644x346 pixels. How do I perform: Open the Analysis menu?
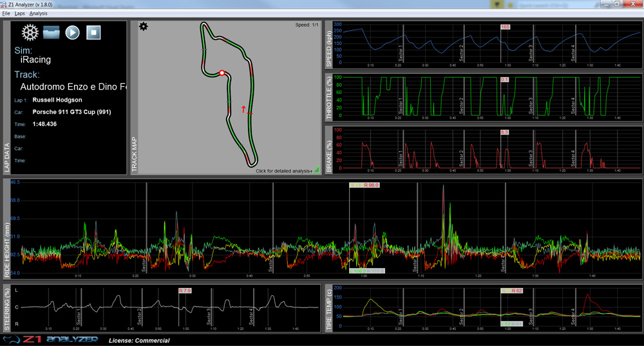pyautogui.click(x=38, y=14)
